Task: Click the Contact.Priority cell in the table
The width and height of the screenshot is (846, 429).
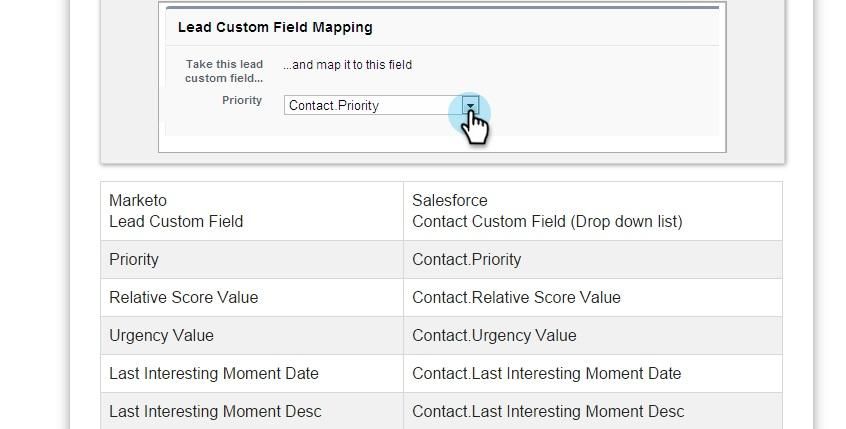Action: (x=466, y=259)
